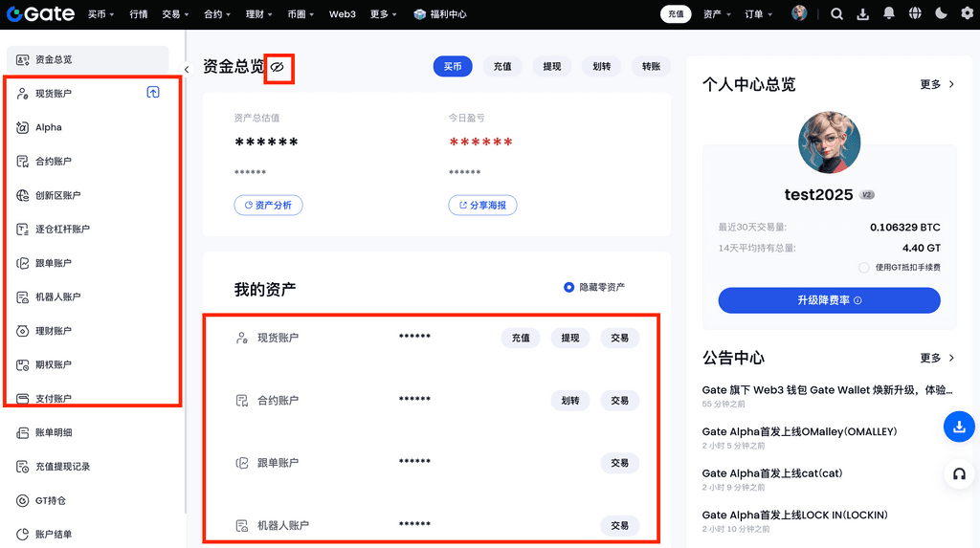Toggle balance visibility eye icon next to 资金总览
This screenshot has height=548, width=980.
coord(278,67)
